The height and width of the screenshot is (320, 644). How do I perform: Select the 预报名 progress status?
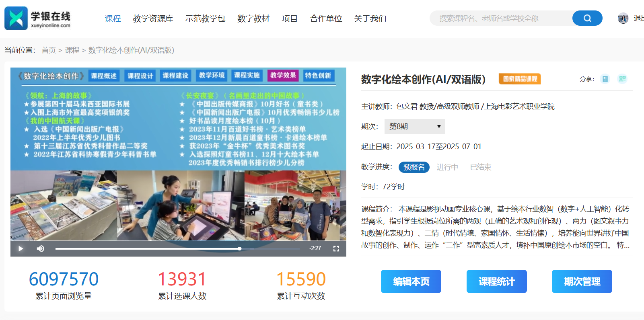(x=414, y=167)
